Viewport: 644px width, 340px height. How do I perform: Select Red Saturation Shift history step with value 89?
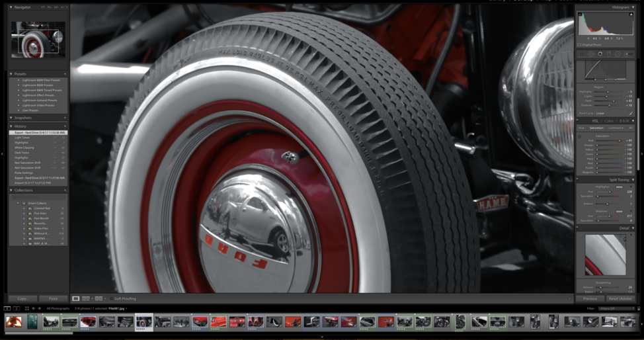point(38,163)
